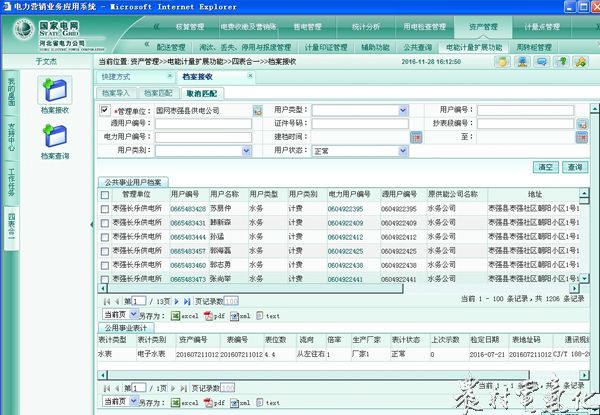Viewport: 600px width, 415px height.
Task: Select all rows via header checkbox
Action: pos(105,194)
